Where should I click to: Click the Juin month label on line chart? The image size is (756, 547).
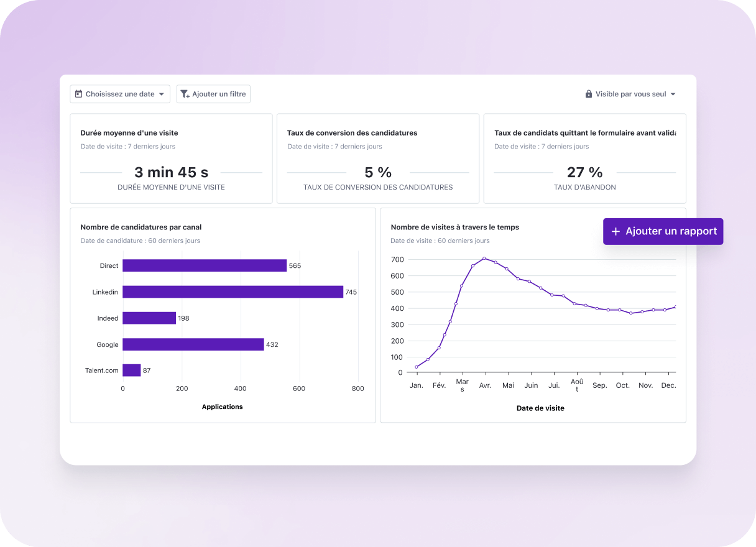click(x=531, y=385)
